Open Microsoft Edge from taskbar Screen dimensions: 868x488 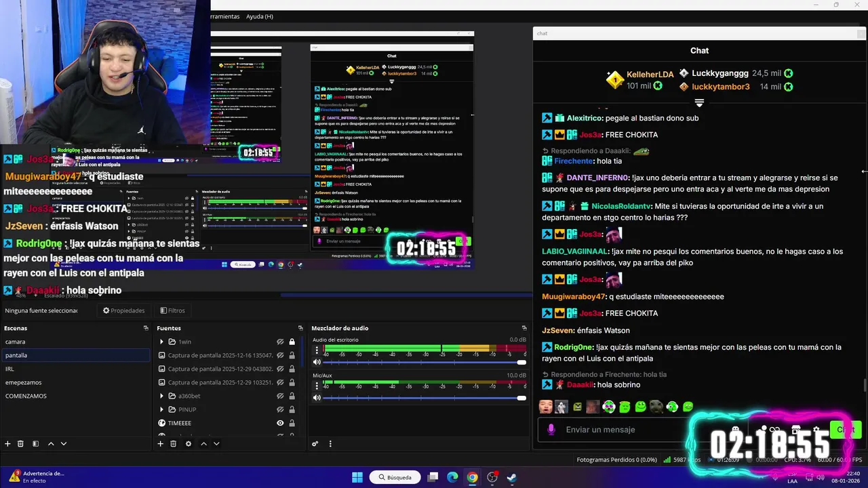pos(452,477)
